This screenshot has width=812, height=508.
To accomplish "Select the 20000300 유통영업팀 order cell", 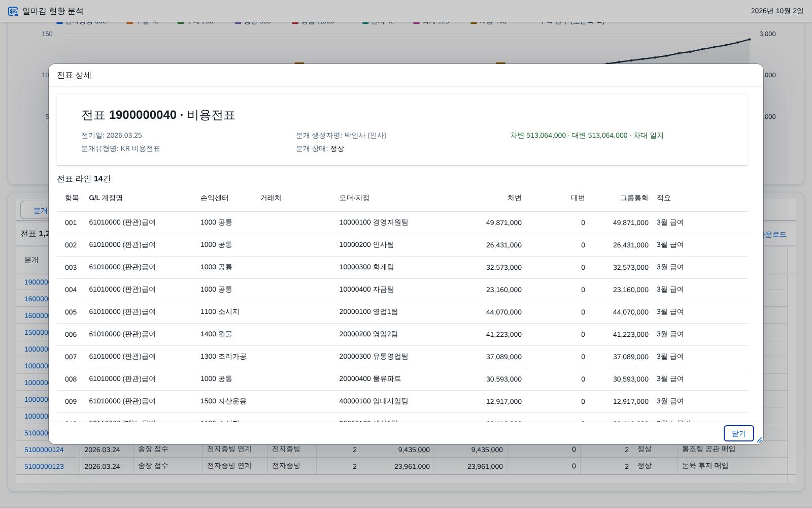I will tap(374, 357).
